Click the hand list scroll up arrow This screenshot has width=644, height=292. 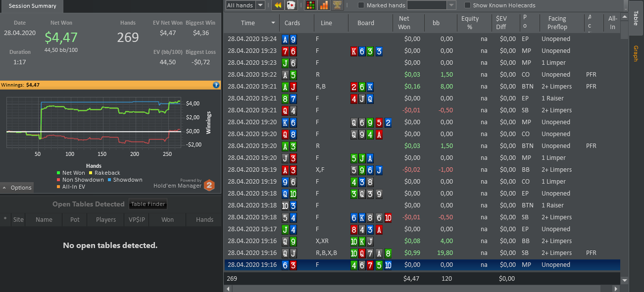click(624, 18)
